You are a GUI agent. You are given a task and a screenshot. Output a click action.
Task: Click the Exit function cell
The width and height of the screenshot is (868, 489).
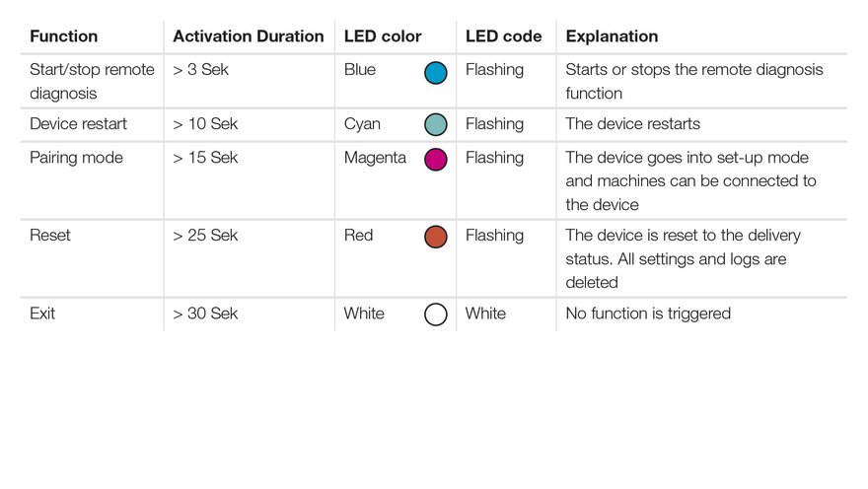(42, 314)
